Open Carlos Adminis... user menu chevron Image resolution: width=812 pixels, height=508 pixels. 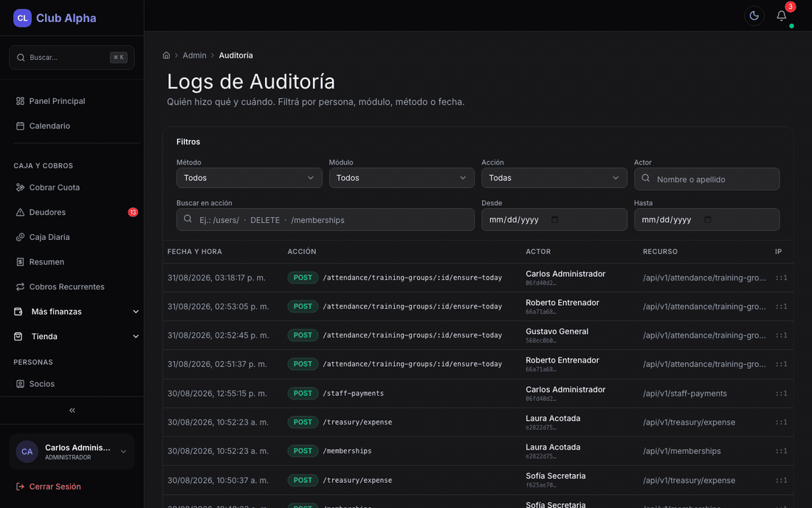coord(123,452)
